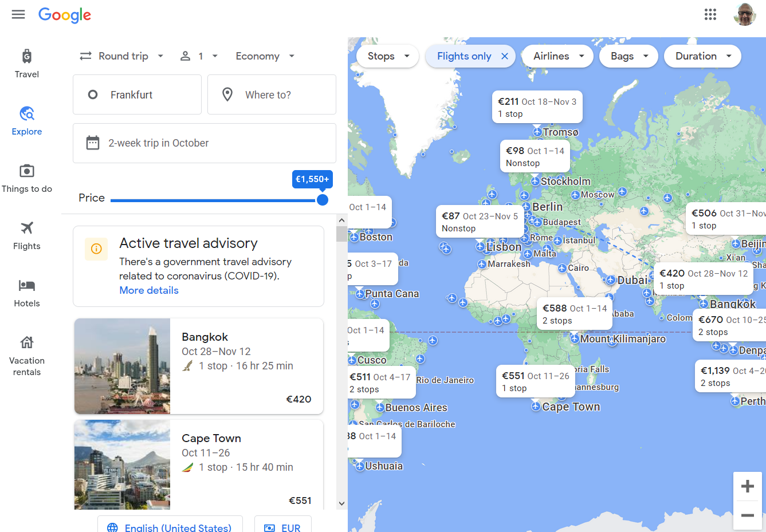Remove the Flights only filter
766x532 pixels.
pos(505,56)
